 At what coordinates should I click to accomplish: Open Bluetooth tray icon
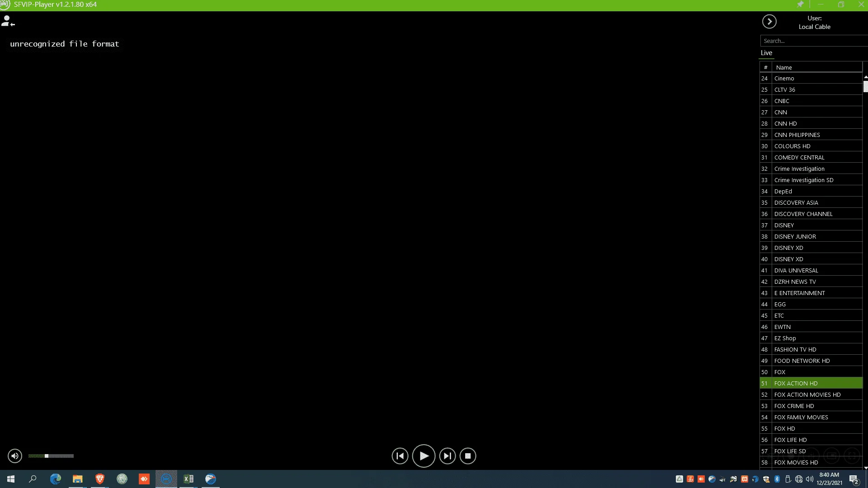[777, 479]
